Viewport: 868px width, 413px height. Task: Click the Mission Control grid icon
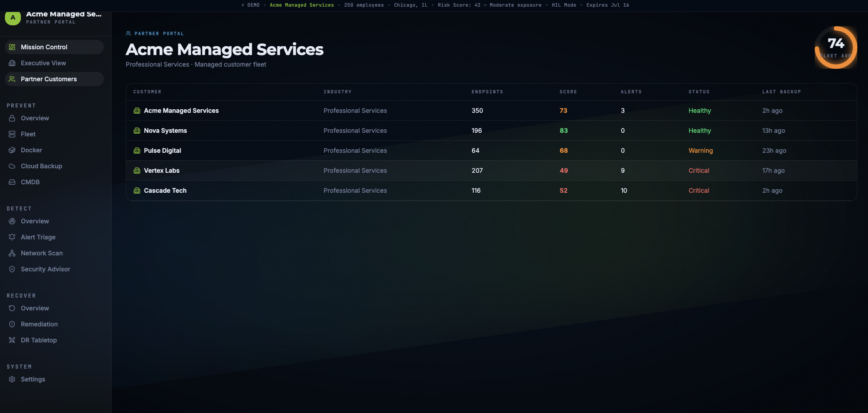pyautogui.click(x=12, y=47)
